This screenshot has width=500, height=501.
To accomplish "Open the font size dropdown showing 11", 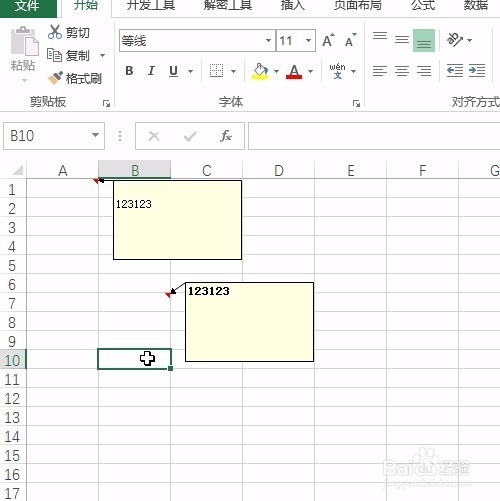I will click(x=309, y=41).
